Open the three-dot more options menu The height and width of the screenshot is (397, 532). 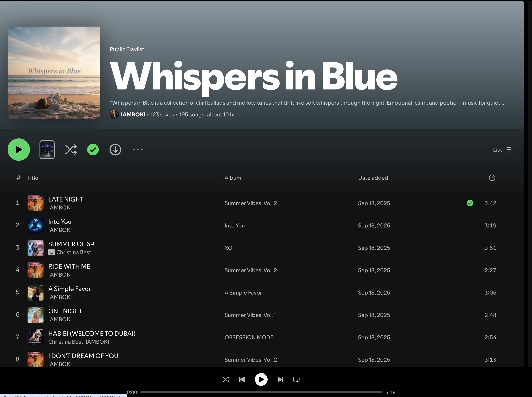(137, 150)
